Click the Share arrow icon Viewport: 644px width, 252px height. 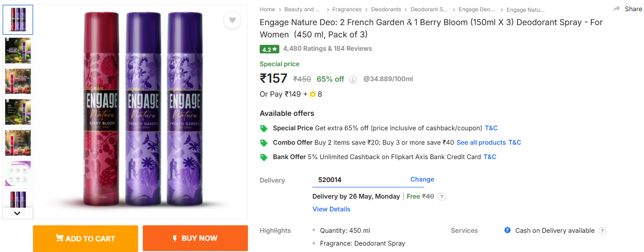pyautogui.click(x=617, y=9)
